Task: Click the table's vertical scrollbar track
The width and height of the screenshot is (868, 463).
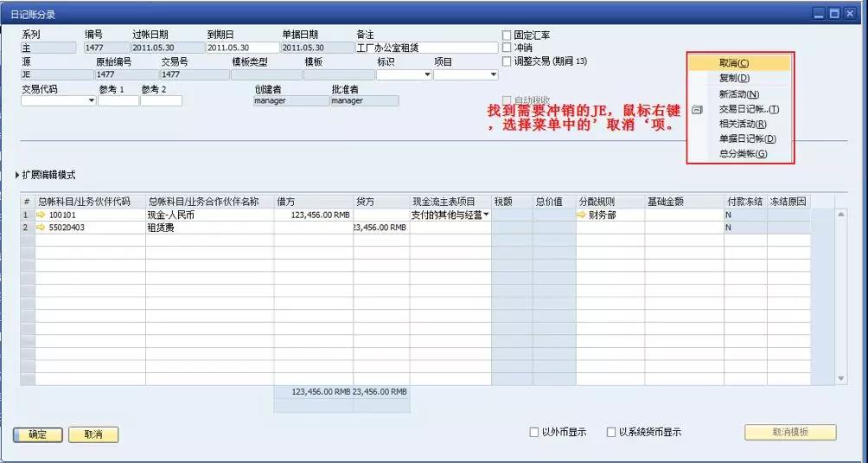Action: coord(842,294)
